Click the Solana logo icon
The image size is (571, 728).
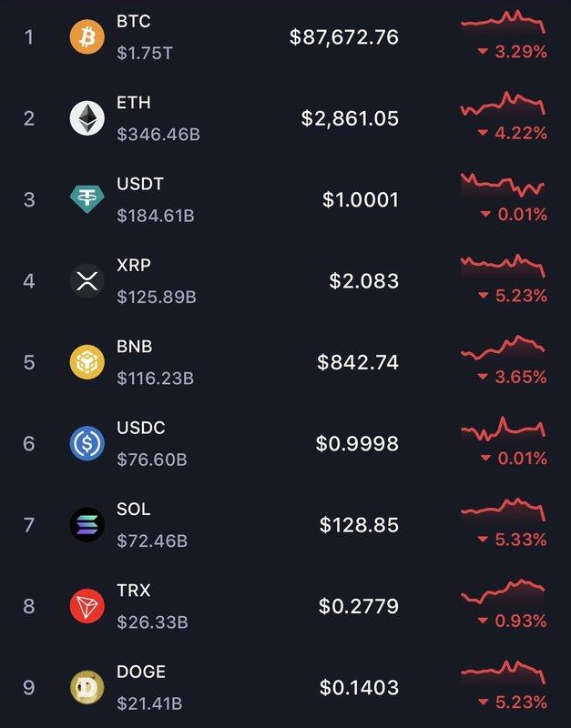tap(87, 524)
